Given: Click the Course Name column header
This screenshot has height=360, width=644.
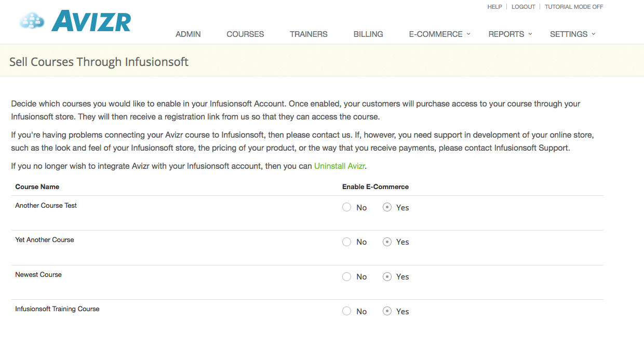Looking at the screenshot, I should coord(37,186).
